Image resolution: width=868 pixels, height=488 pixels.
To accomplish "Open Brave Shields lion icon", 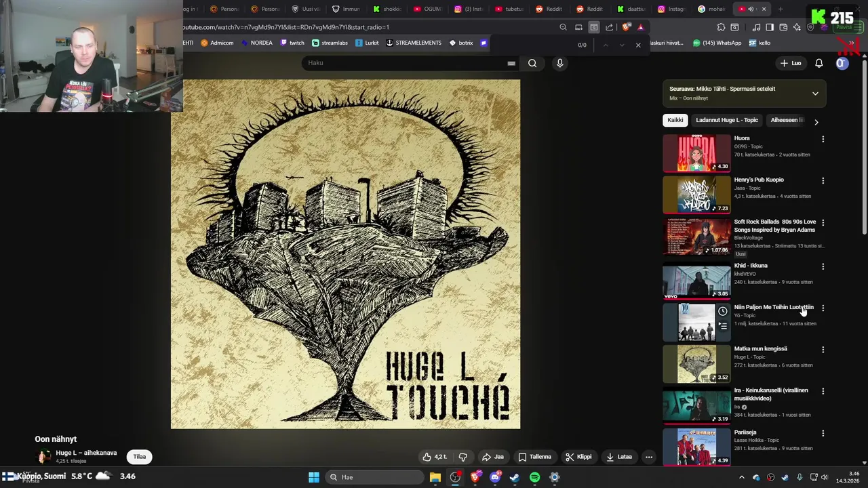I will [x=625, y=27].
